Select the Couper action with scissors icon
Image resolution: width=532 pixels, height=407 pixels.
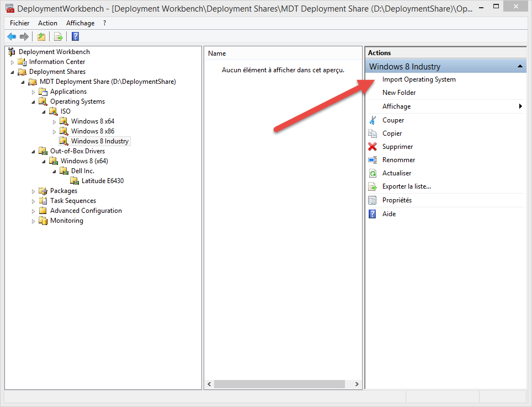[394, 120]
